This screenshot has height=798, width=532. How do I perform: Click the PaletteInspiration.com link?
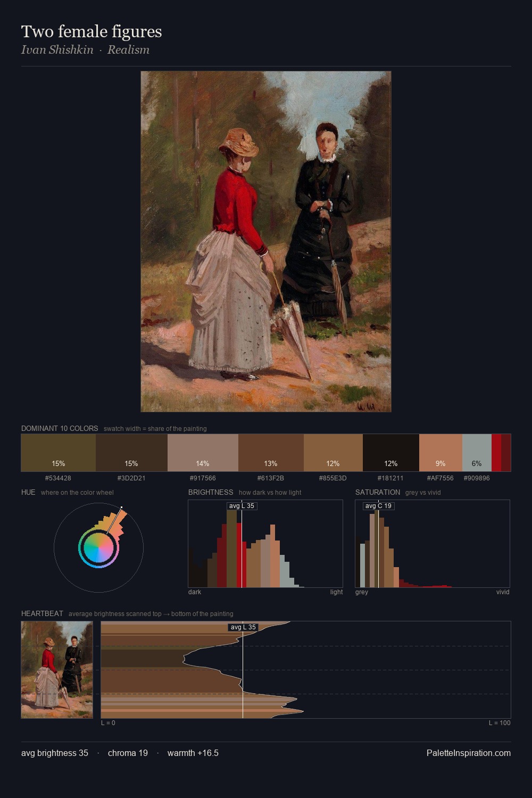click(469, 753)
